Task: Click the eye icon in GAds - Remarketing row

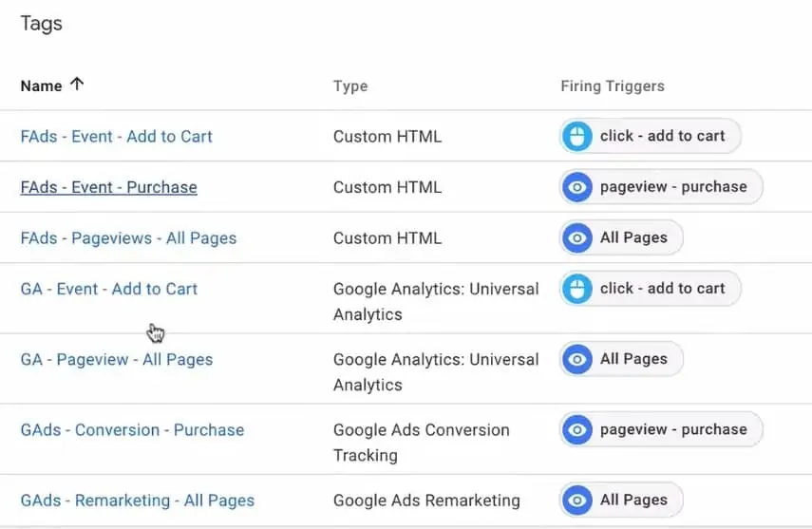Action: (x=576, y=500)
